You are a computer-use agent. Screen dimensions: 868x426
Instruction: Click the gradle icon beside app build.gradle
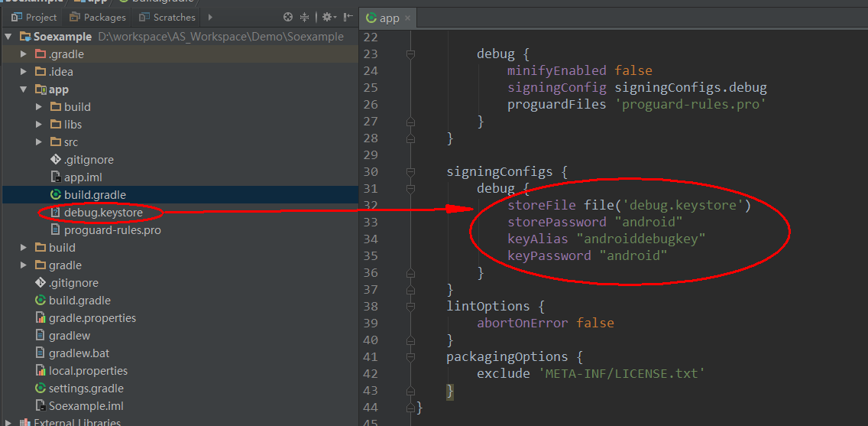coord(55,195)
